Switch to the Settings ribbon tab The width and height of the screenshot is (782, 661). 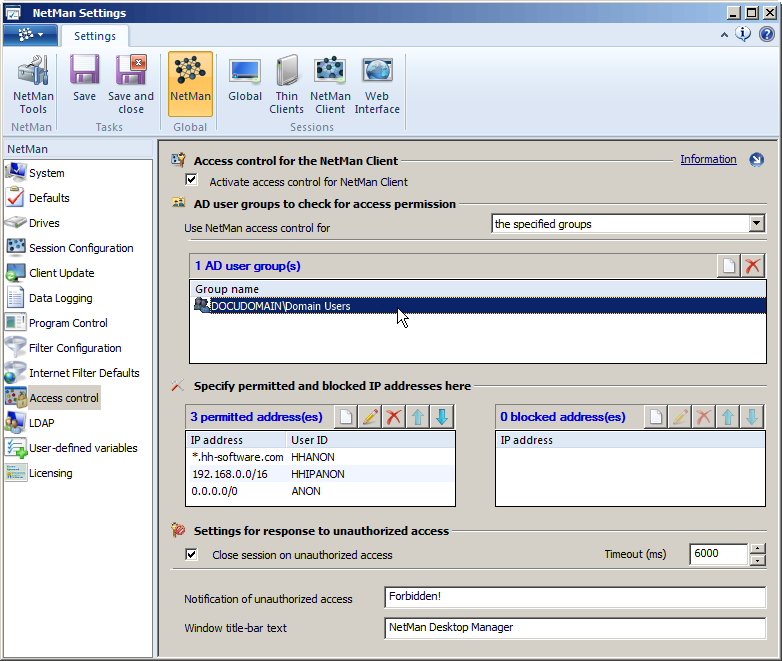[95, 36]
